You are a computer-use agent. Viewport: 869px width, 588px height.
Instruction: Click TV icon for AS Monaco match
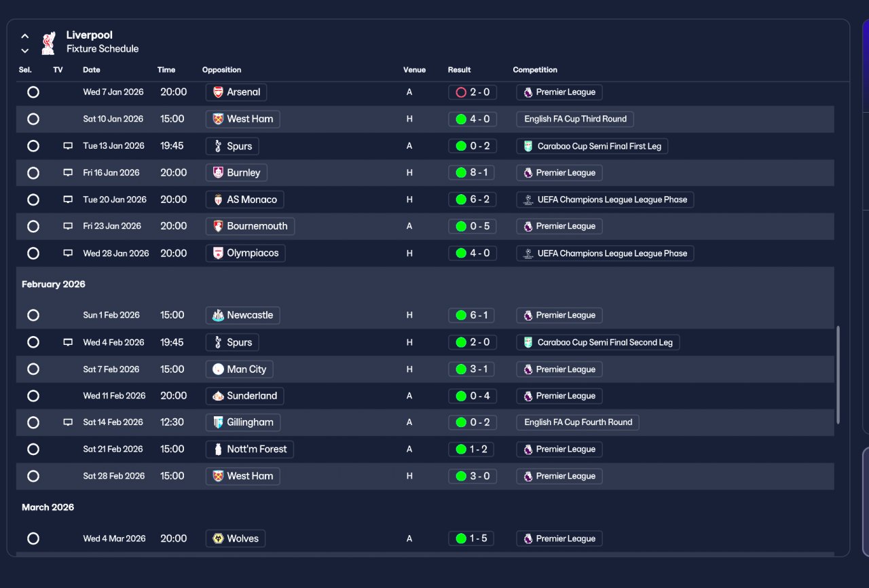[x=68, y=200]
